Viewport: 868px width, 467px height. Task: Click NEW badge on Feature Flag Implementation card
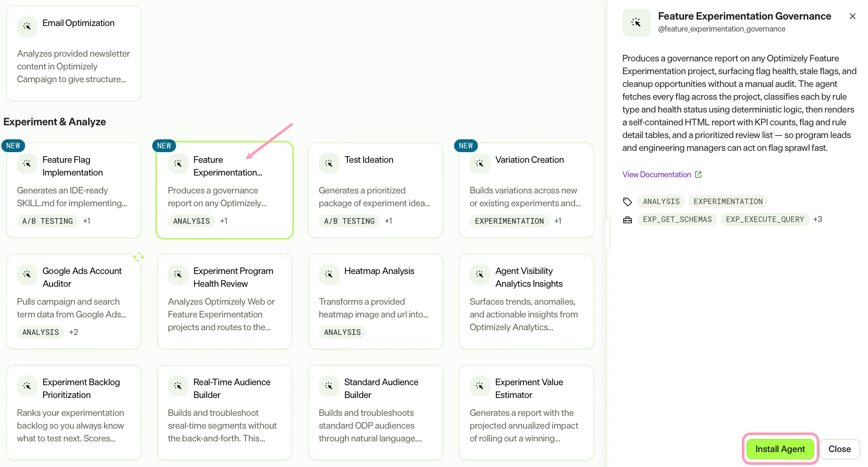(x=13, y=146)
